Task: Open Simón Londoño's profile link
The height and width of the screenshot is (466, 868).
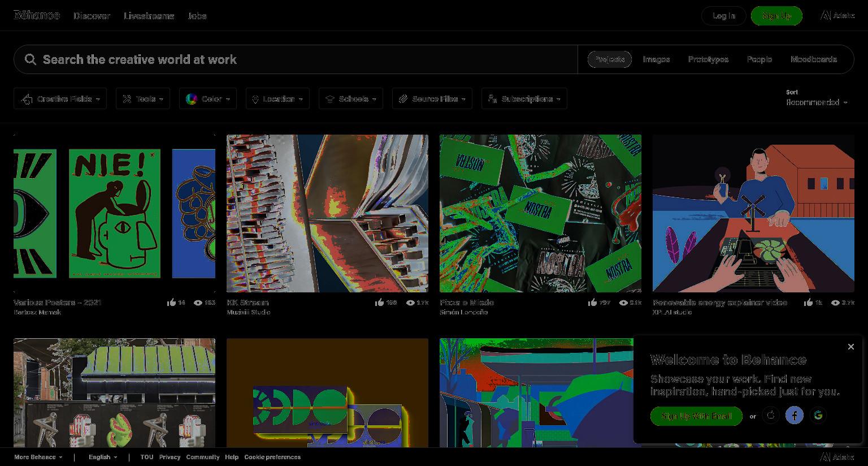Action: pyautogui.click(x=463, y=312)
